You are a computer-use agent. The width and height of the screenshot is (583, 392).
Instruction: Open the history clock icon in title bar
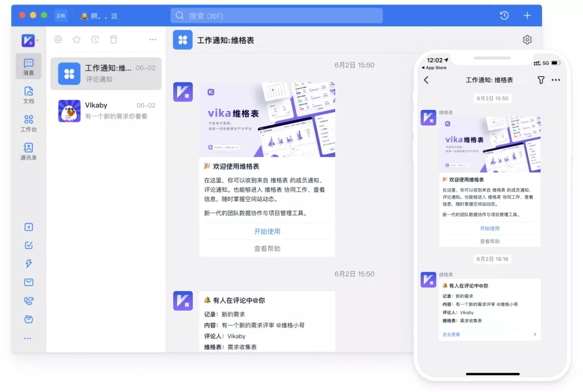click(x=504, y=16)
